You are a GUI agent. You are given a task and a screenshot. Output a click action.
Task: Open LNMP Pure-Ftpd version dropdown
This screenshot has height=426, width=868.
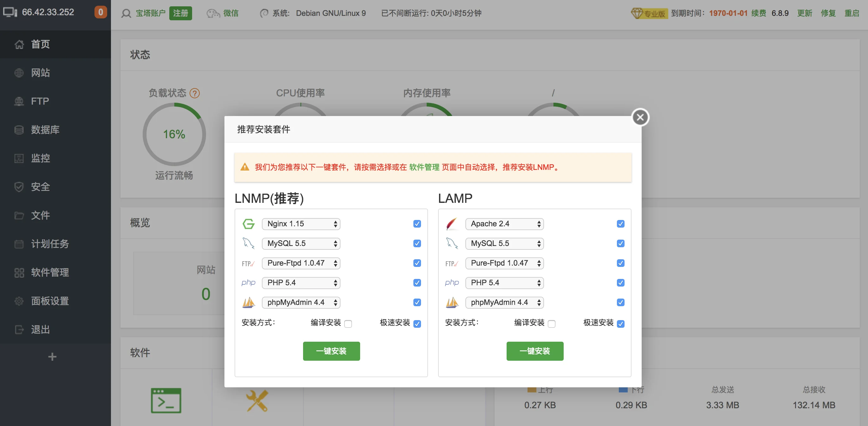[301, 263]
